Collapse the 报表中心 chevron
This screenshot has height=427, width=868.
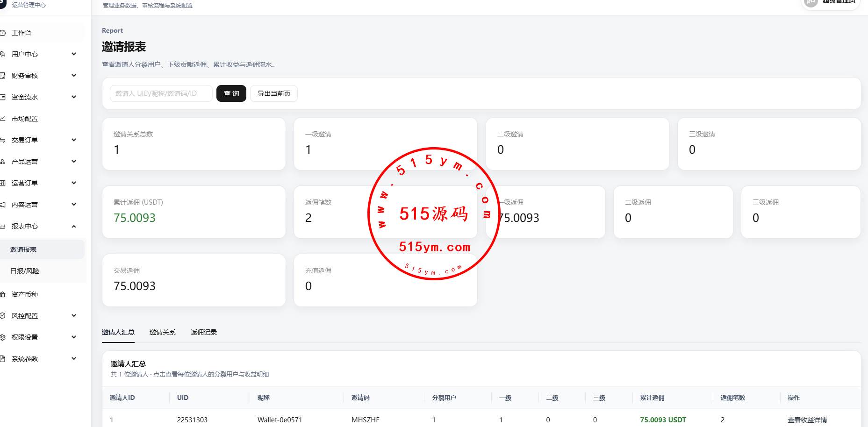tap(74, 226)
